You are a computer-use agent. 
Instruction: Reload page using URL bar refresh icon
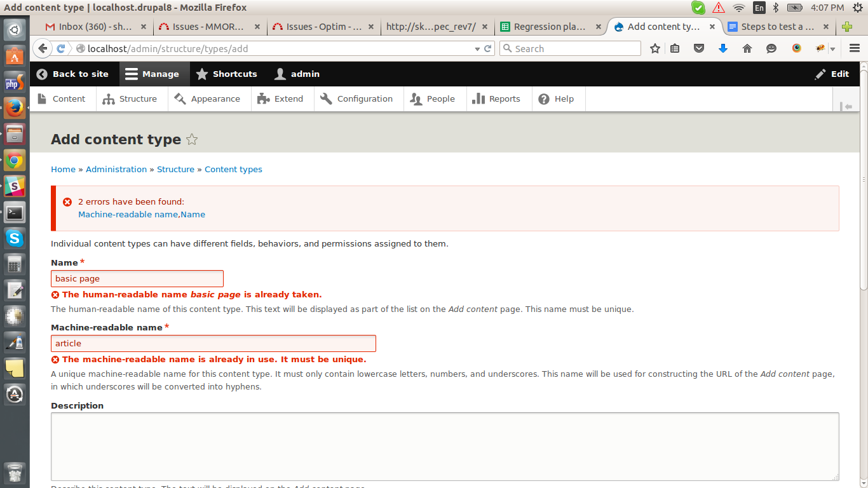[488, 48]
